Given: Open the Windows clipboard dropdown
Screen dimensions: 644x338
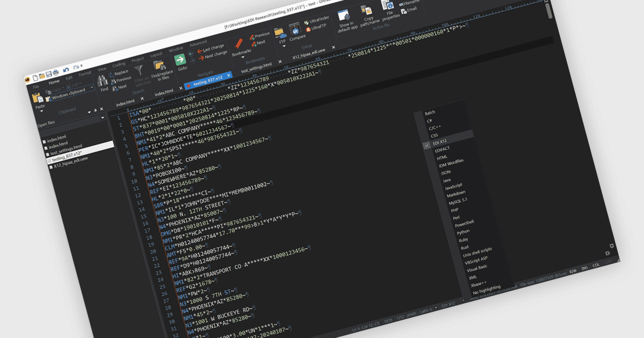Looking at the screenshot, I should 92,87.
